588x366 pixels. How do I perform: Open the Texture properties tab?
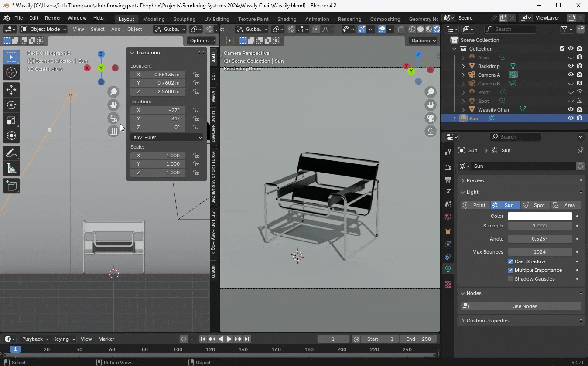click(x=448, y=285)
